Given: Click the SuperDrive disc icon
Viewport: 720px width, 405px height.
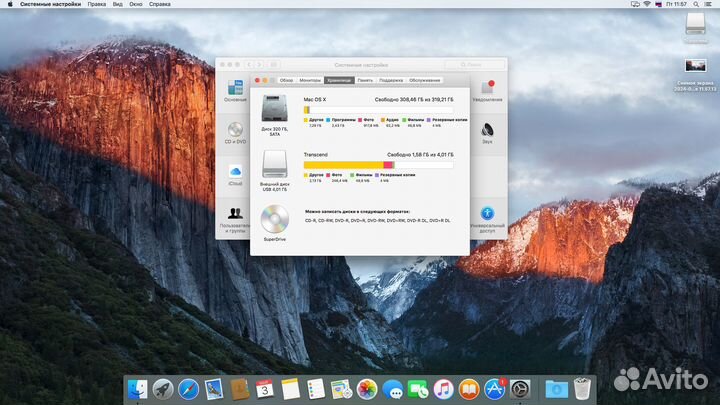Looking at the screenshot, I should (275, 219).
